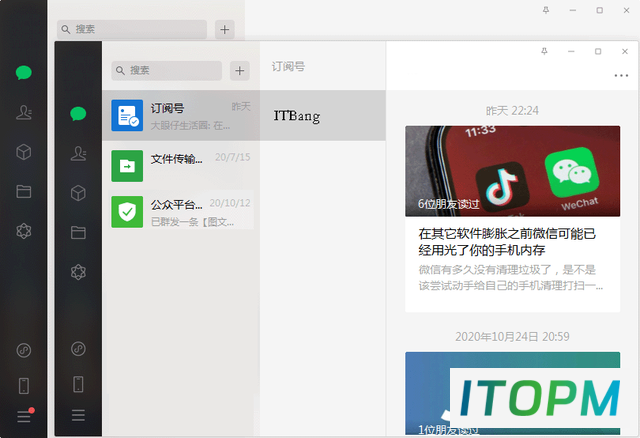Open hamburger menu with red dot in back window
This screenshot has height=438, width=640.
pos(24,416)
